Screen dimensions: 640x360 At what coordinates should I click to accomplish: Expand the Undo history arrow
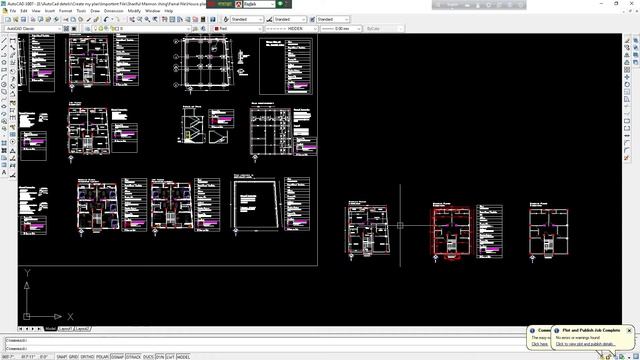[112, 19]
